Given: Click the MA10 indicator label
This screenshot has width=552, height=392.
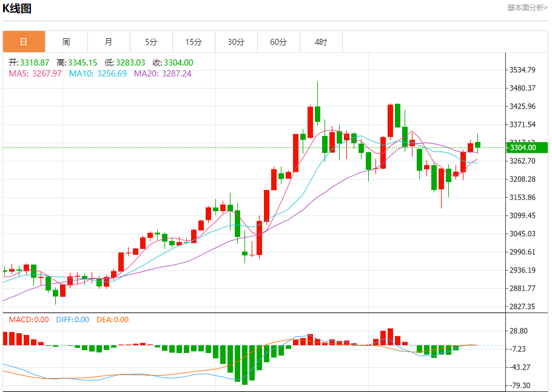Looking at the screenshot, I should (98, 73).
